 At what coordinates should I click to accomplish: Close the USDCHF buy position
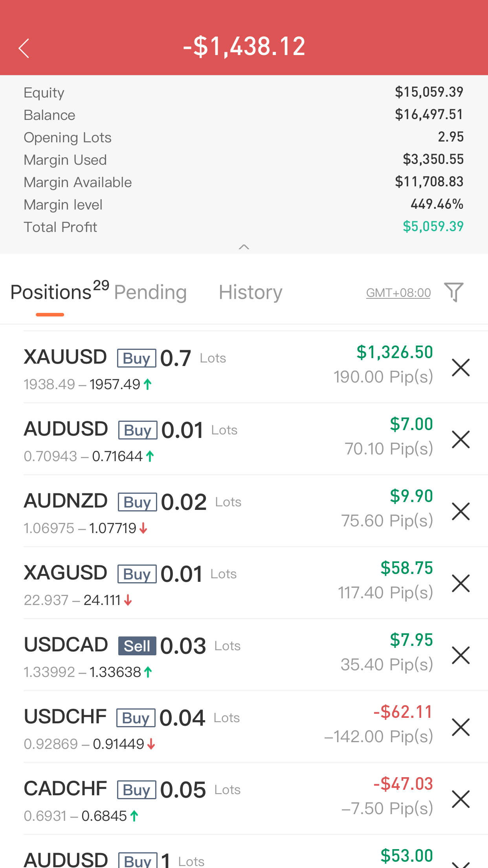(460, 727)
